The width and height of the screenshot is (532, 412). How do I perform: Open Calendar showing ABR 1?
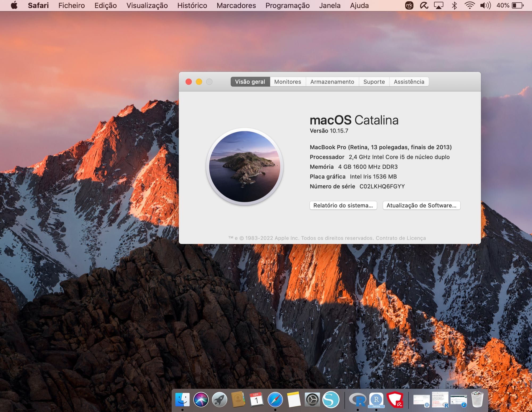(256, 399)
